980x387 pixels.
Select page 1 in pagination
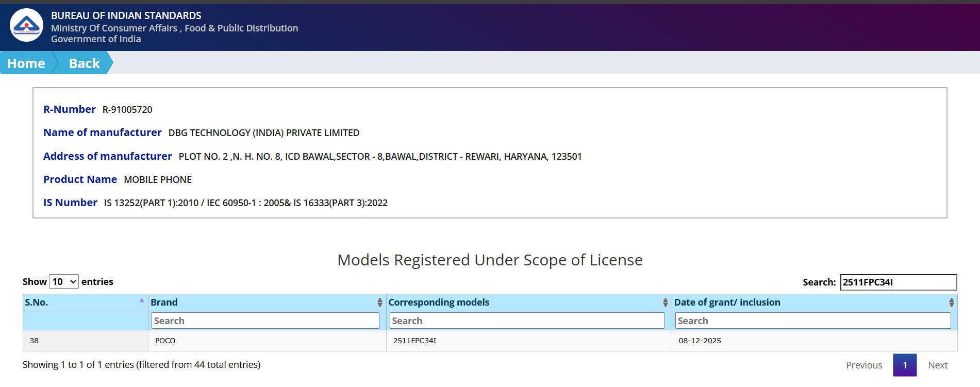pyautogui.click(x=905, y=365)
